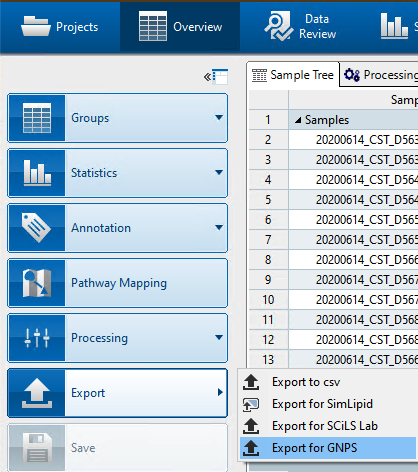Click the Processing sliders icon
Viewport: 418px width, 472px height.
coord(37,338)
